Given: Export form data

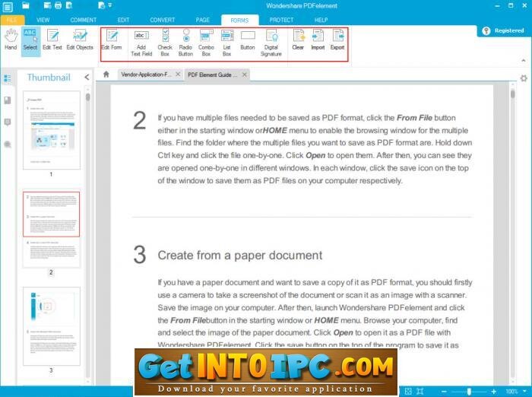Looking at the screenshot, I should pos(337,40).
